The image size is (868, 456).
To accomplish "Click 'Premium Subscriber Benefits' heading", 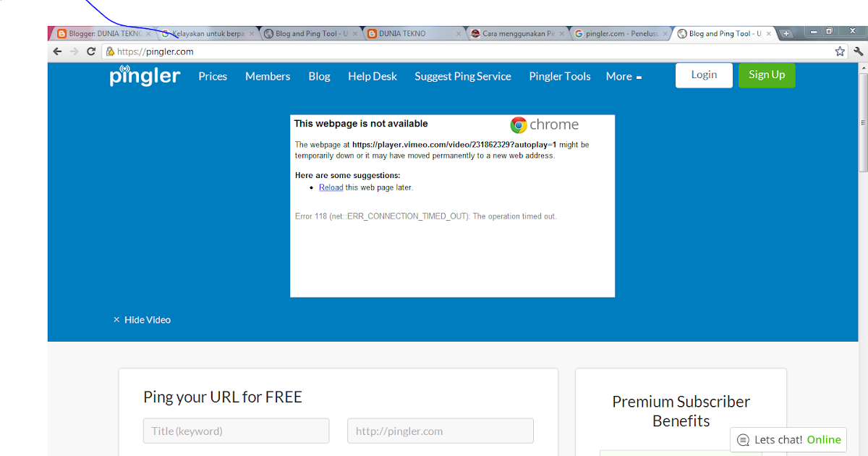I will point(681,411).
